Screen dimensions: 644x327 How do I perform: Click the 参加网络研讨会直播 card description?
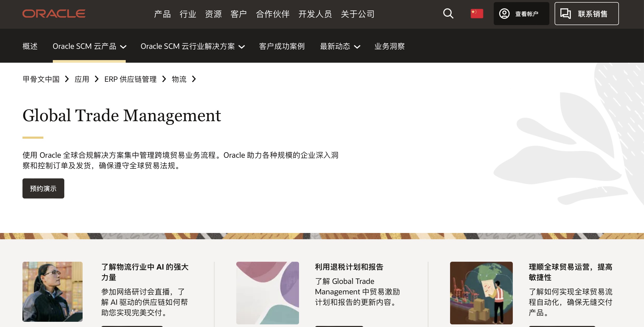[145, 302]
